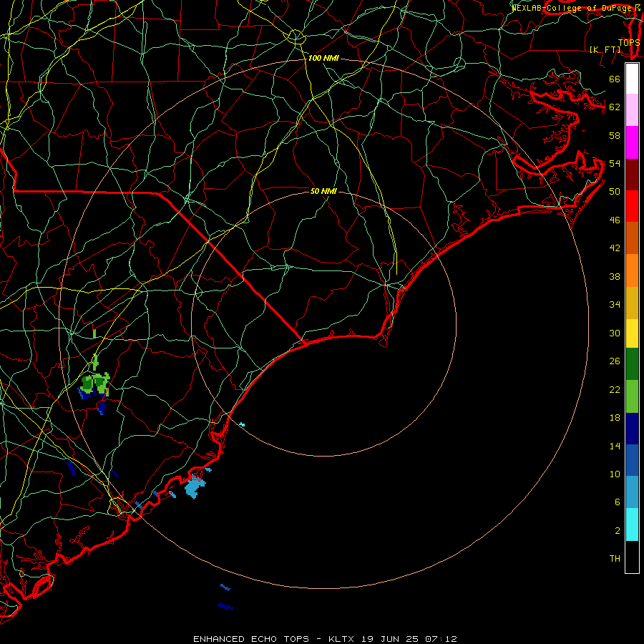This screenshot has width=644, height=644.
Task: Click the "[K FT]" units label
Action: (x=605, y=49)
